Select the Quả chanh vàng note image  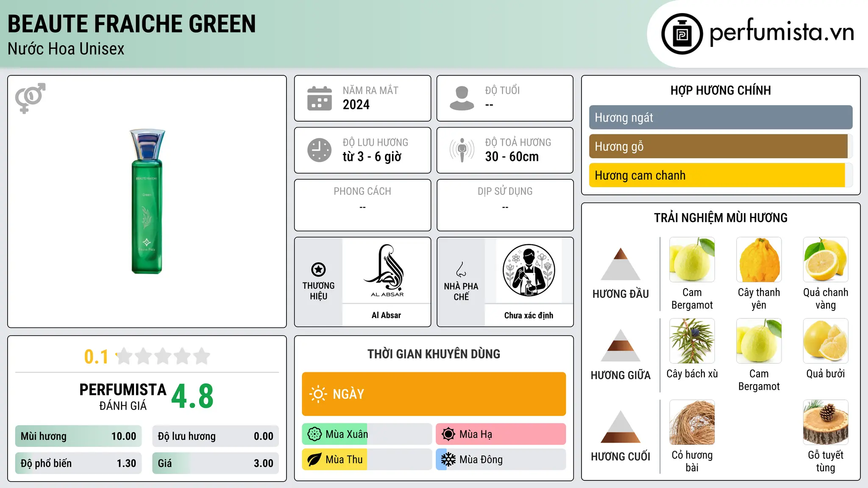point(826,260)
